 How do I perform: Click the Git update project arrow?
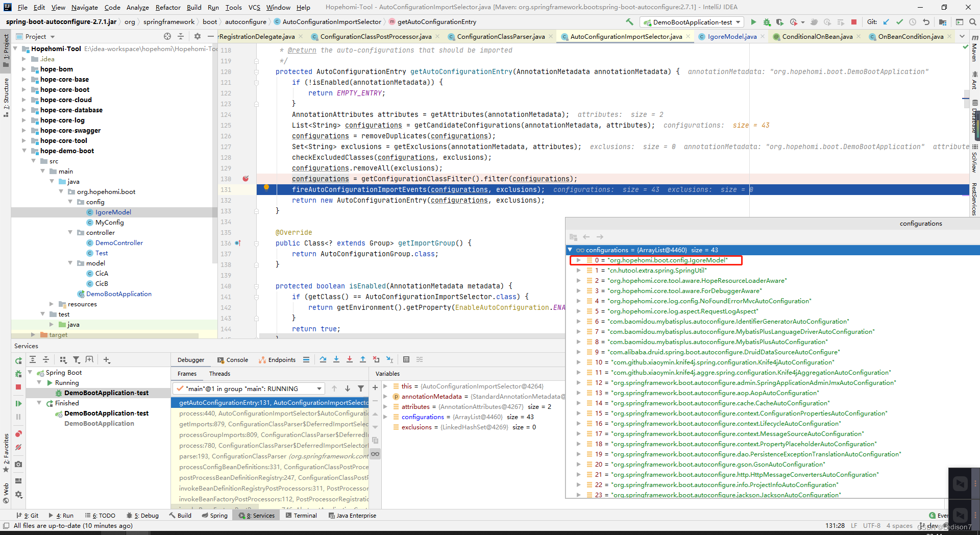coord(886,22)
